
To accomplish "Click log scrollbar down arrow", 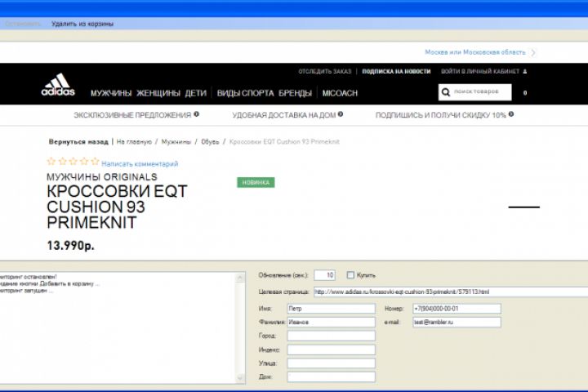I will tap(240, 378).
